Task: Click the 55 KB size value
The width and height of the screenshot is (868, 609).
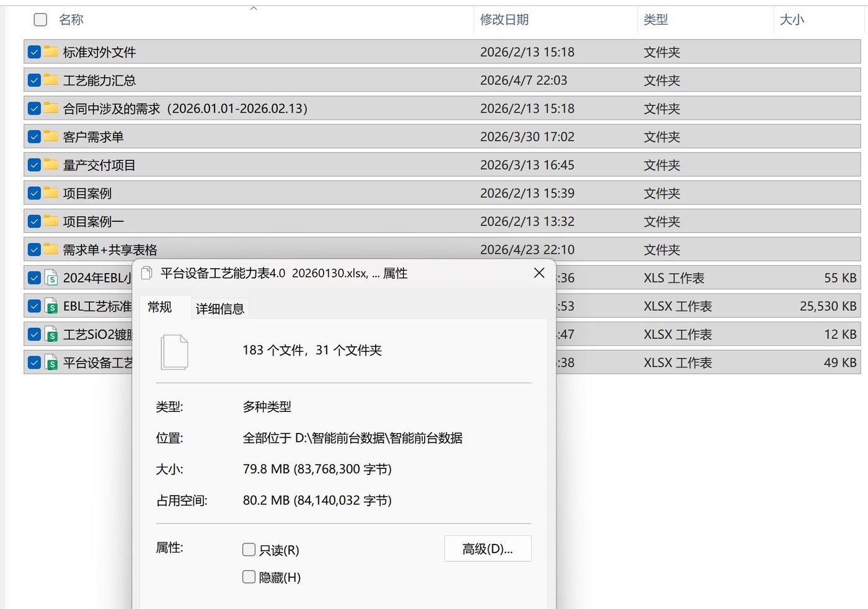Action: tap(840, 278)
